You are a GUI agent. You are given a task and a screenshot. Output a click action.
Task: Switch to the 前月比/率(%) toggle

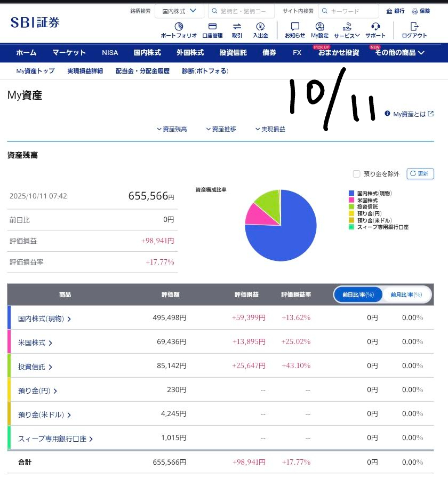pyautogui.click(x=406, y=294)
